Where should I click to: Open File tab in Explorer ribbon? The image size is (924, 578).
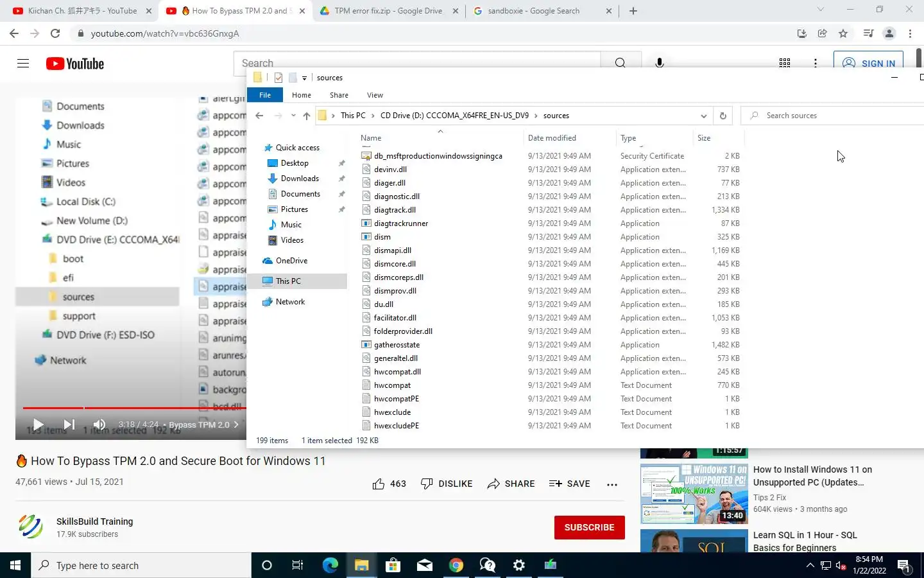point(265,95)
